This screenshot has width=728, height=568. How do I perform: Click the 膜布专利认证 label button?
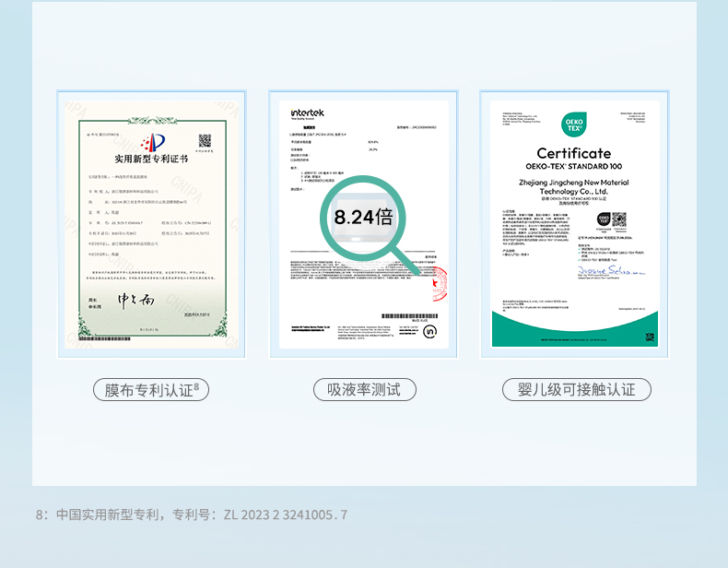pyautogui.click(x=151, y=389)
